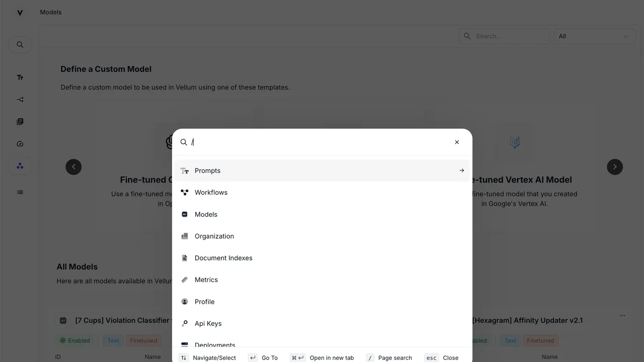Open the gauge icon in the sidebar
This screenshot has width=644, height=362.
point(20,144)
